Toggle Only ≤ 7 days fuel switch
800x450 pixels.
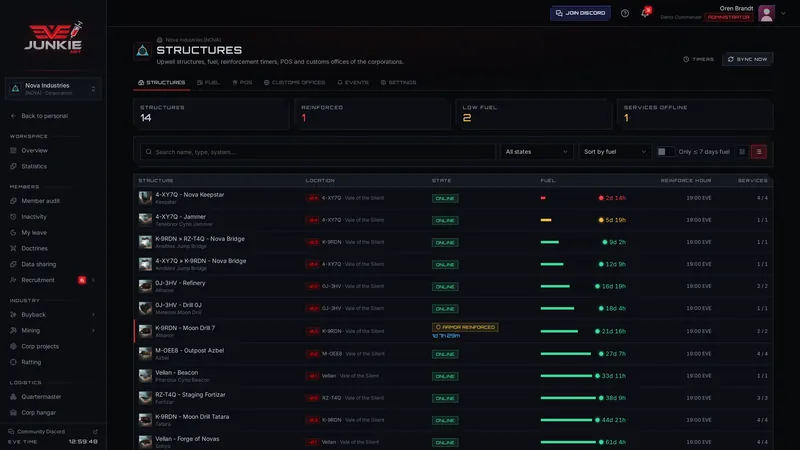(665, 152)
